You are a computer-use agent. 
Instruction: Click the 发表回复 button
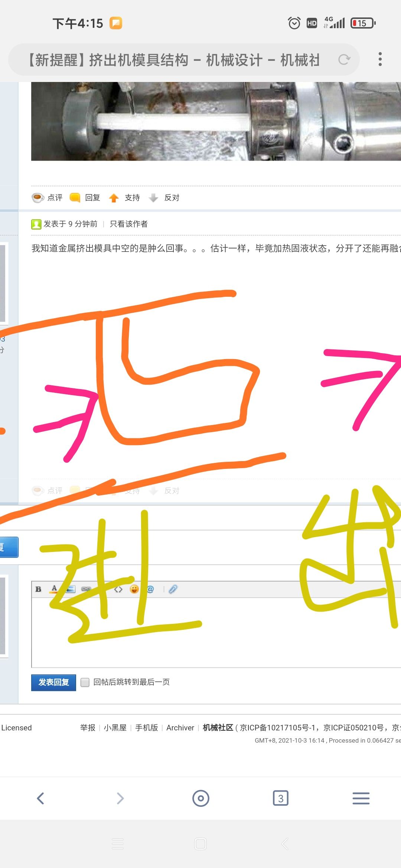click(53, 682)
